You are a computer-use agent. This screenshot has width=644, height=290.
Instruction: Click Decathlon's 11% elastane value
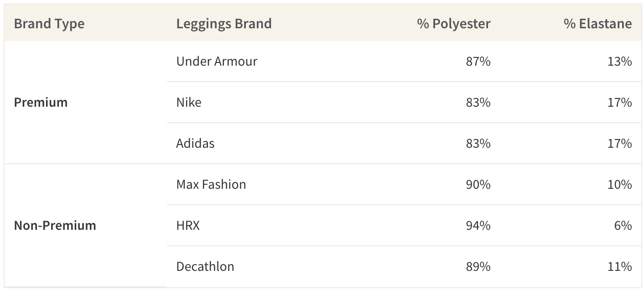pyautogui.click(x=619, y=266)
